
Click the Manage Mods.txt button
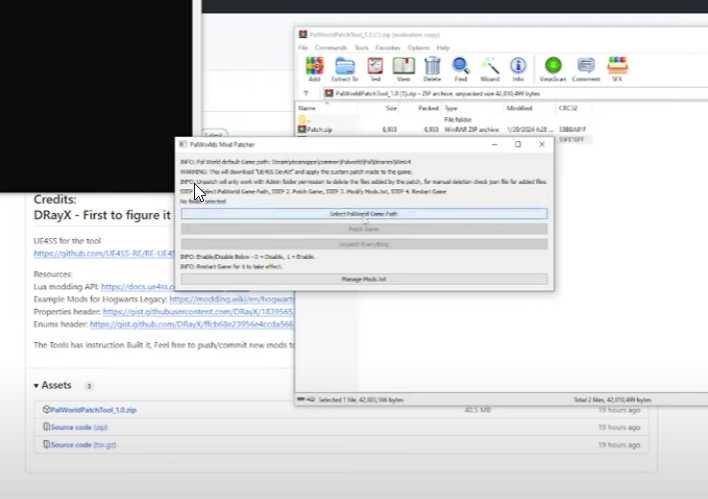click(364, 279)
